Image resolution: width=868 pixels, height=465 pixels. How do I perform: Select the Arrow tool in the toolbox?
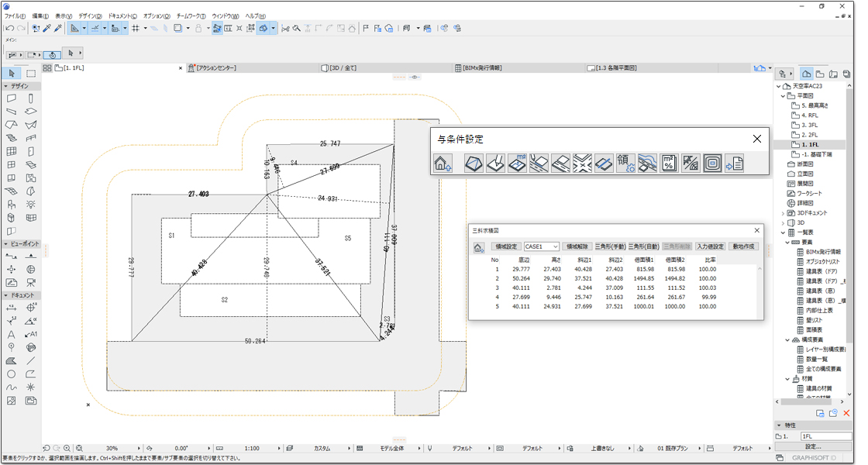pyautogui.click(x=12, y=73)
